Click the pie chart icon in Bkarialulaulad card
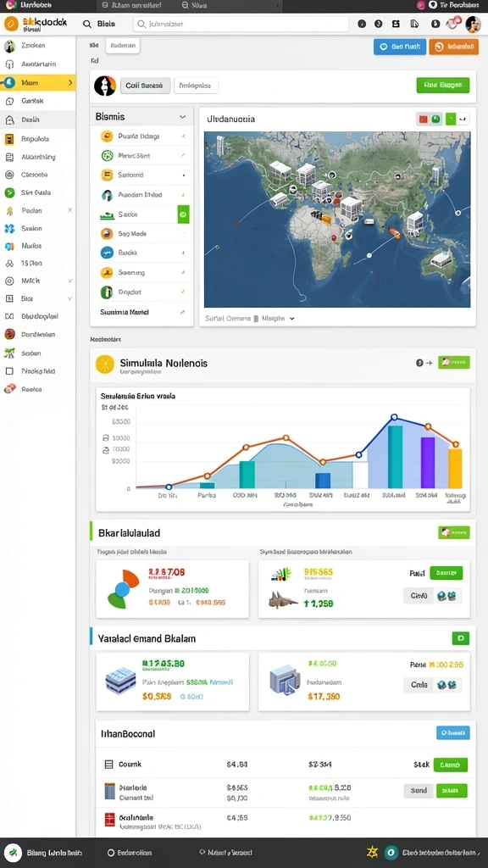The height and width of the screenshot is (868, 488). tap(123, 589)
